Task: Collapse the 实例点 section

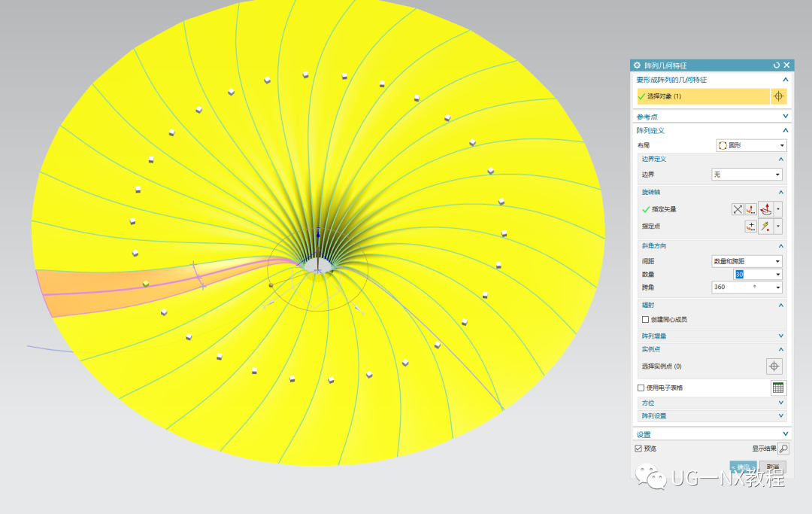Action: pyautogui.click(x=781, y=349)
